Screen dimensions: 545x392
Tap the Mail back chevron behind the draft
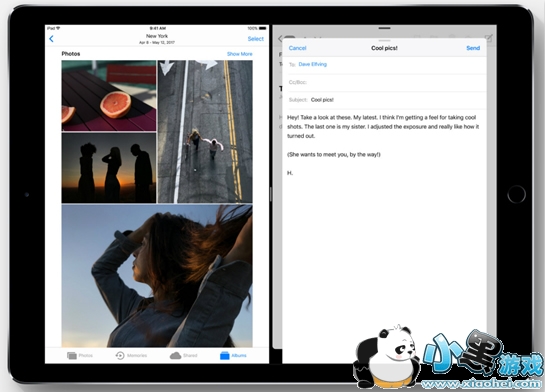tap(280, 39)
